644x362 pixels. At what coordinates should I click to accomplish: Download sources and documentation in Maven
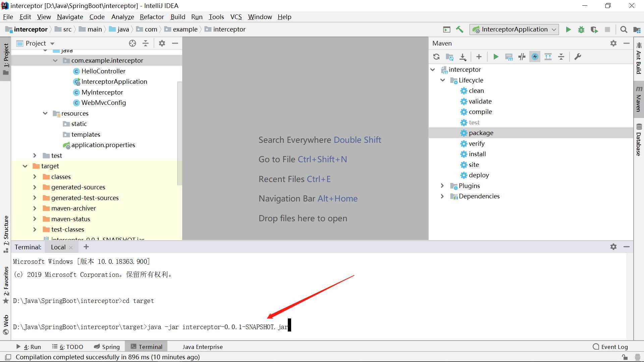pos(463,57)
